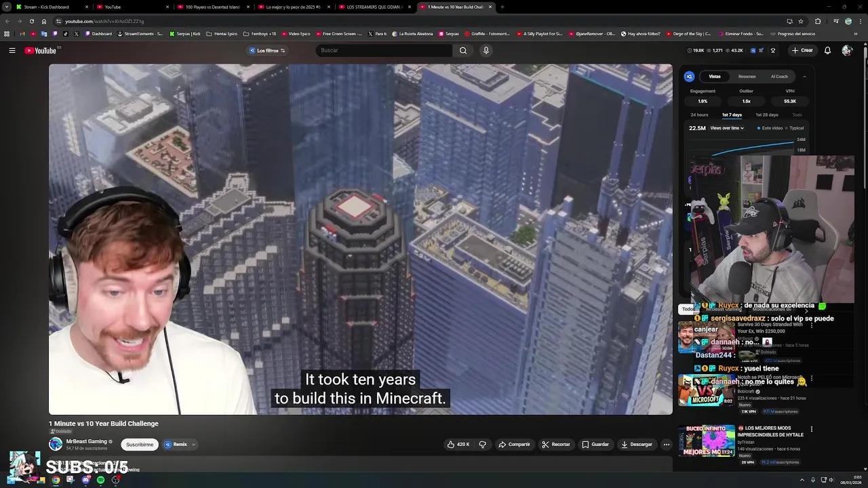Click the Suscribirme button
This screenshot has height=488, width=868.
click(x=140, y=445)
